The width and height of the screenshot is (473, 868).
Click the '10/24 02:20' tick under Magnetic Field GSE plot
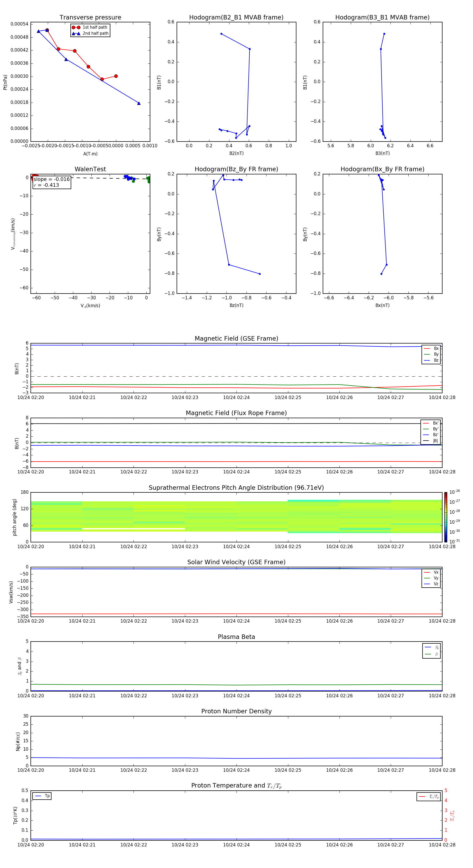[31, 397]
